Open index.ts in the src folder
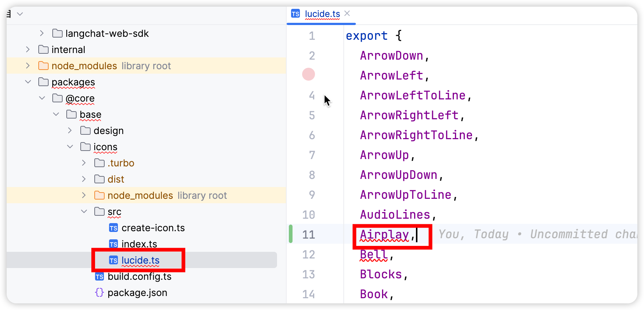 [139, 244]
